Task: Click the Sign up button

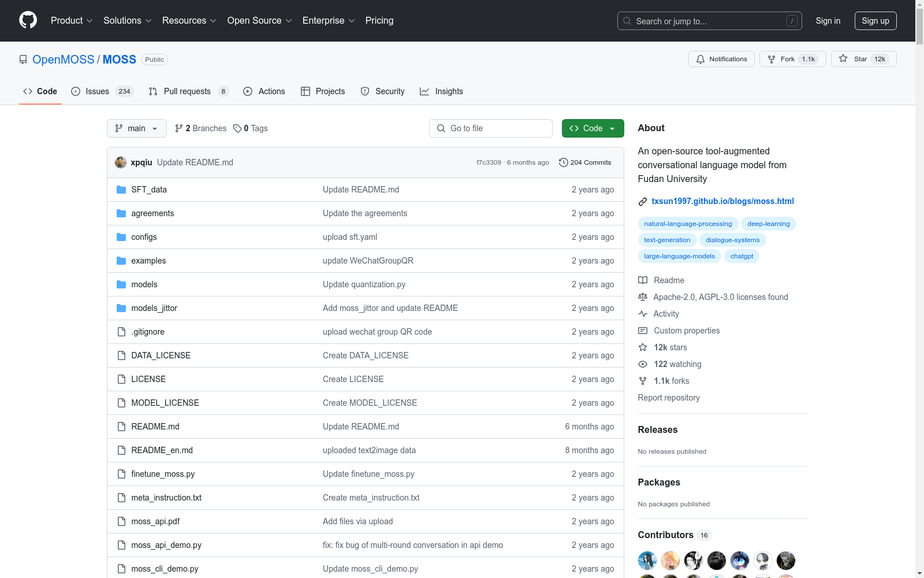Action: pyautogui.click(x=875, y=21)
